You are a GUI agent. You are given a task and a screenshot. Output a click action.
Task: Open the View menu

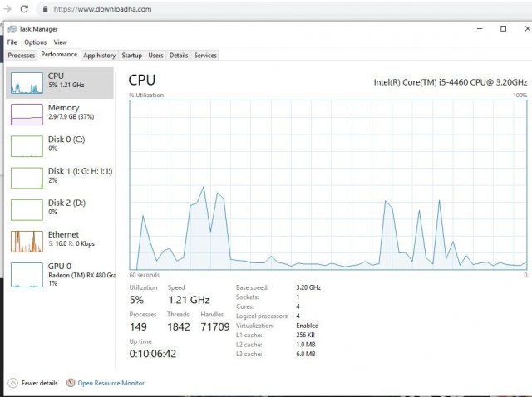[x=60, y=42]
